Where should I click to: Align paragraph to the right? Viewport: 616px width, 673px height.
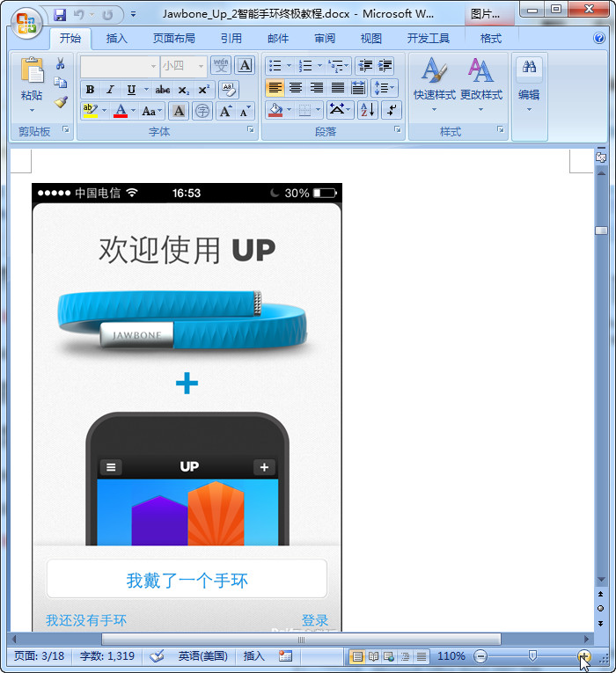(317, 88)
